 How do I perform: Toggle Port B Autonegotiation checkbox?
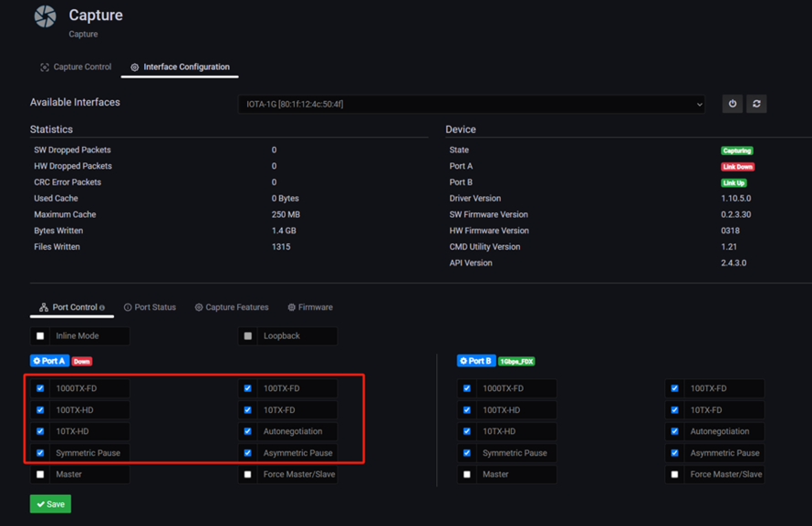675,431
